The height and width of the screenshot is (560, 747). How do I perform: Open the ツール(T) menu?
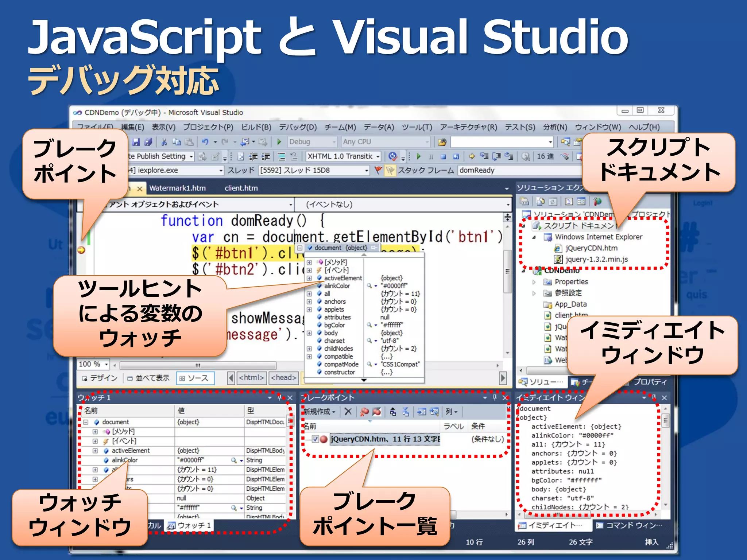tap(417, 127)
